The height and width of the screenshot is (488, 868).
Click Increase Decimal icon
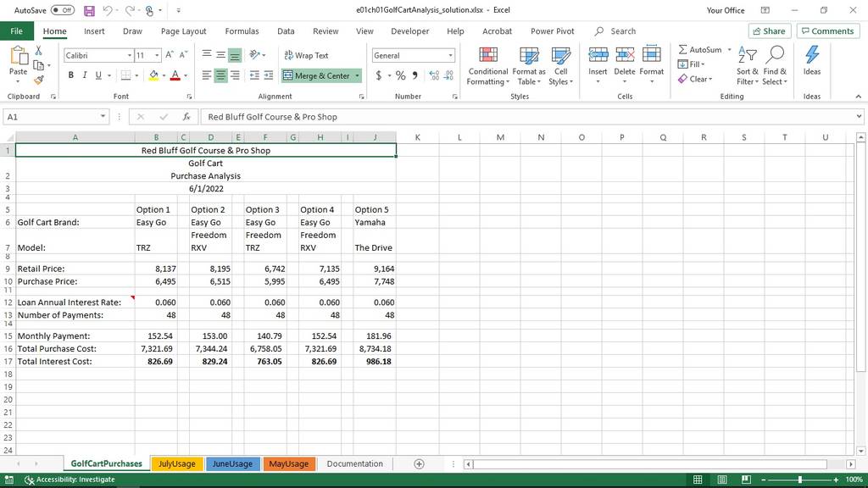[434, 75]
